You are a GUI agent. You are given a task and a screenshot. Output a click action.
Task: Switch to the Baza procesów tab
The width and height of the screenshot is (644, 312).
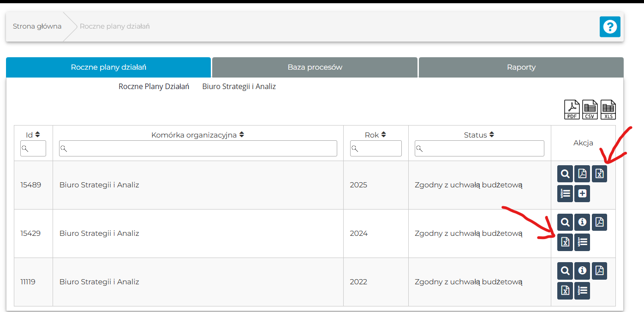point(315,67)
